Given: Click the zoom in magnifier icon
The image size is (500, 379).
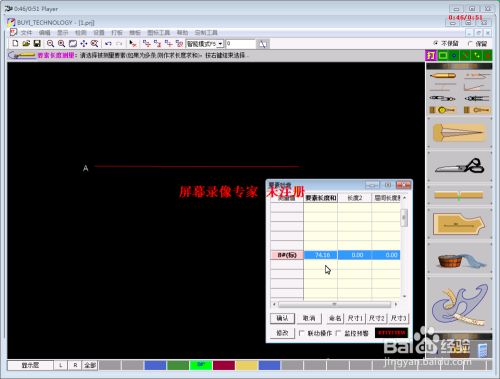Looking at the screenshot, I should [61, 43].
